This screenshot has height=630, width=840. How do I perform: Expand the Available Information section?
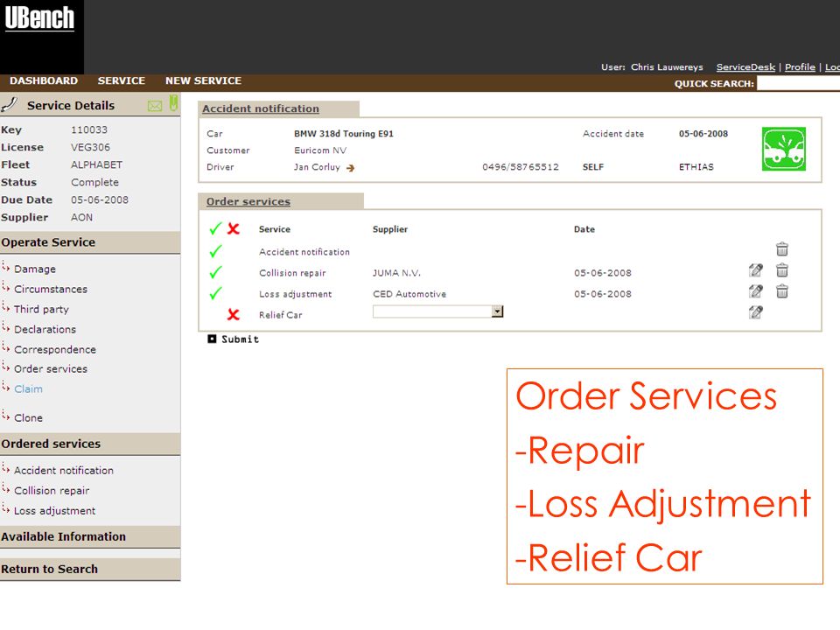pos(90,536)
